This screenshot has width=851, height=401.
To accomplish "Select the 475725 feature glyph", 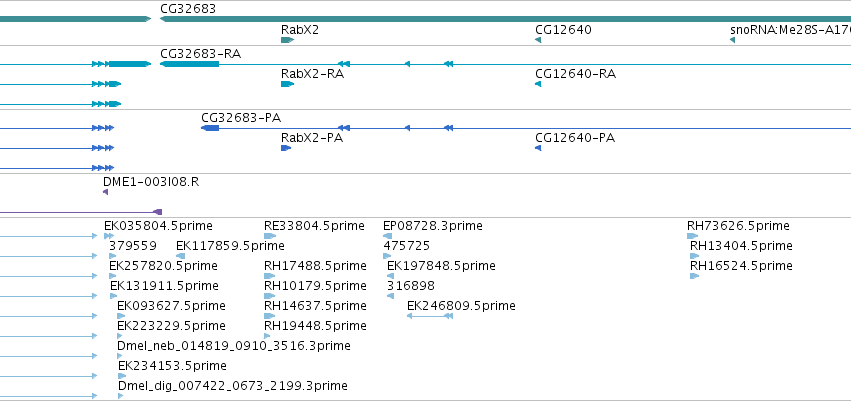I will pyautogui.click(x=387, y=256).
